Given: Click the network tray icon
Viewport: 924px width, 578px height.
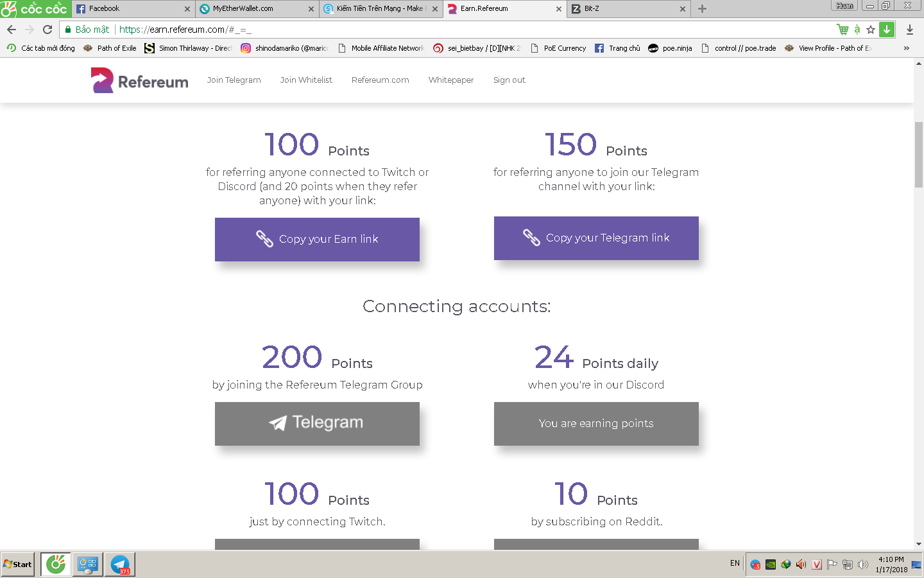Looking at the screenshot, I should tap(848, 565).
